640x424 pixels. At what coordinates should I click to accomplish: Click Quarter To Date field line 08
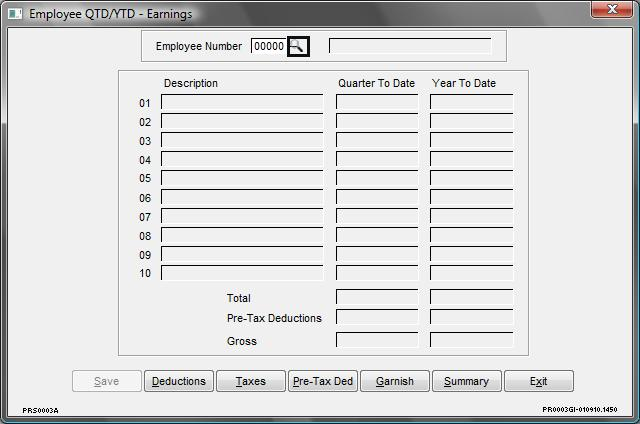377,235
